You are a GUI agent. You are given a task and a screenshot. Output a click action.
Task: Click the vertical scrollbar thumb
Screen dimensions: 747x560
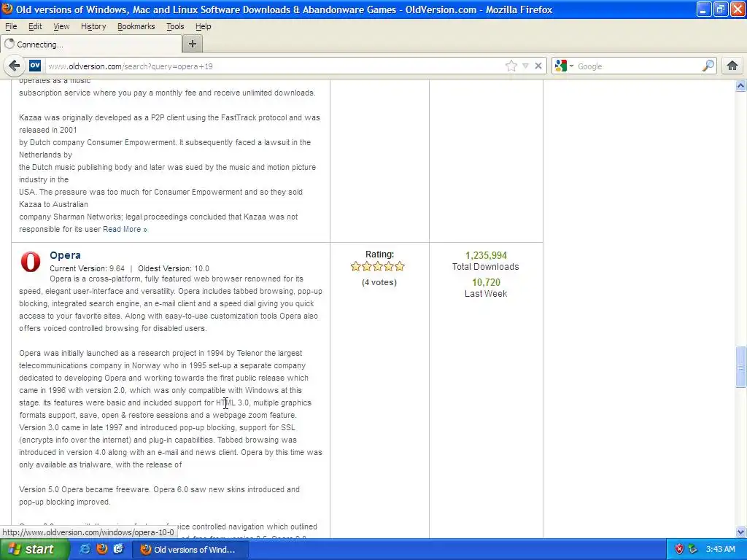tap(740, 367)
